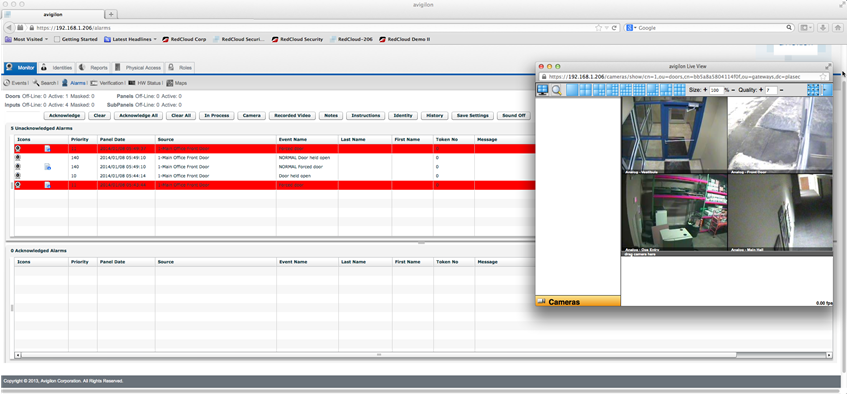Select the 2x2 four-camera grid layout icon
The width and height of the screenshot is (847, 394).
585,90
